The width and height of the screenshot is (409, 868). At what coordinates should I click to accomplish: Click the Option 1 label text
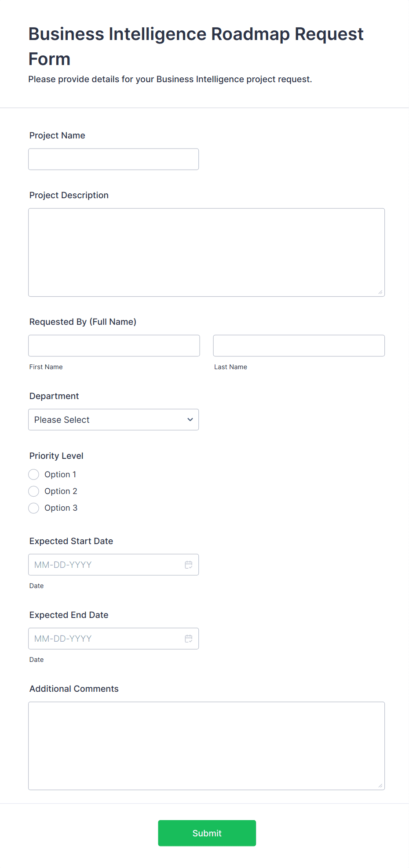point(60,475)
